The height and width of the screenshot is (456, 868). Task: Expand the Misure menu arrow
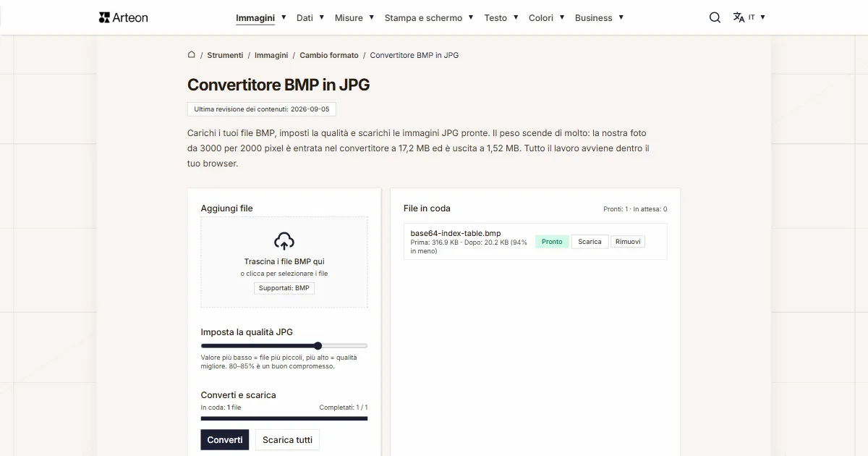pyautogui.click(x=371, y=17)
